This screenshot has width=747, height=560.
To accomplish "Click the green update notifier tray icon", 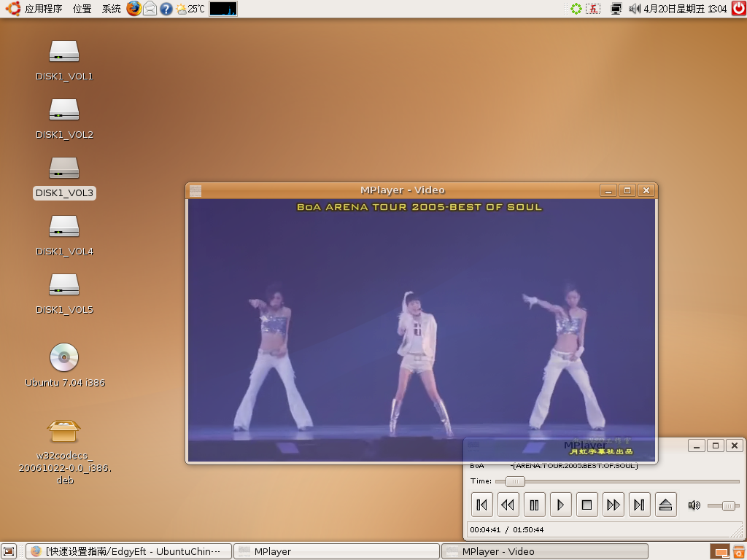I will point(576,9).
